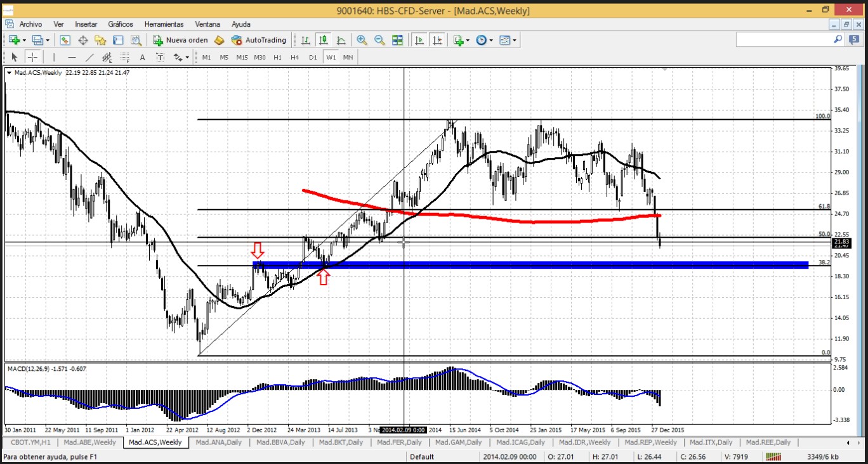Screen dimensions: 868x464
Task: Switch timeframe to M15
Action: (x=242, y=57)
